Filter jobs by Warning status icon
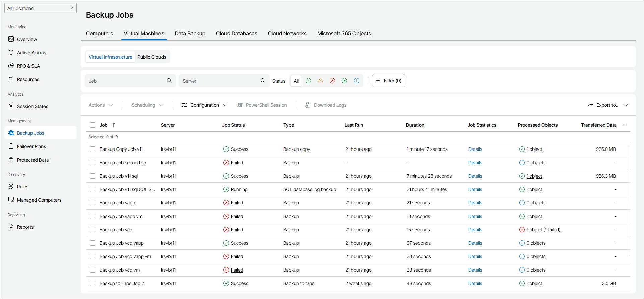Viewport: 644px width, 299px height. (x=320, y=81)
